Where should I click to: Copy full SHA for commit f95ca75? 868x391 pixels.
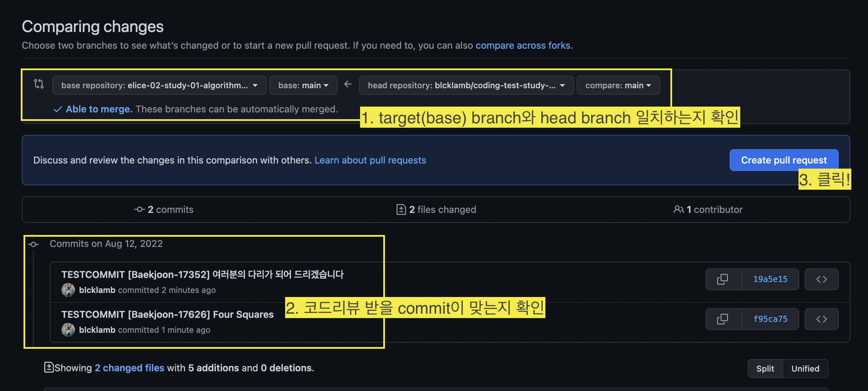723,319
